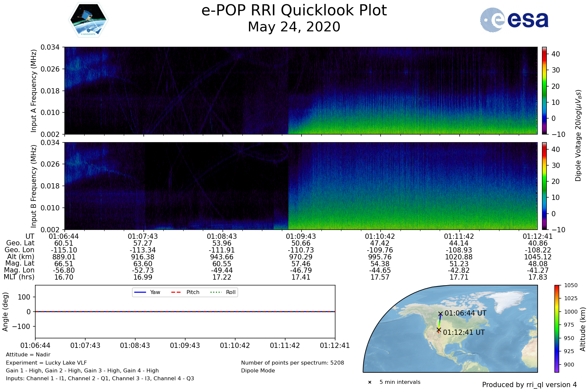Viewport: 588px width, 392px height.
Task: Click the 'Input A Frequency (MHz)' axis label
Action: point(33,91)
